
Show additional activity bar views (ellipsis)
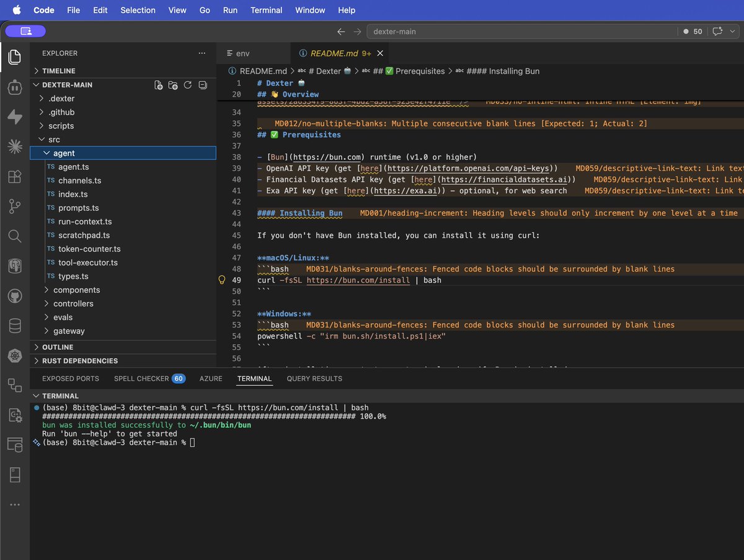point(14,505)
